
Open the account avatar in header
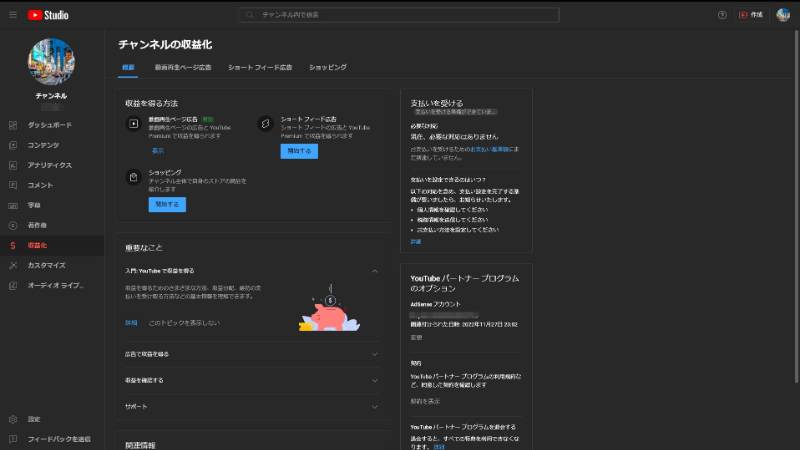[783, 15]
